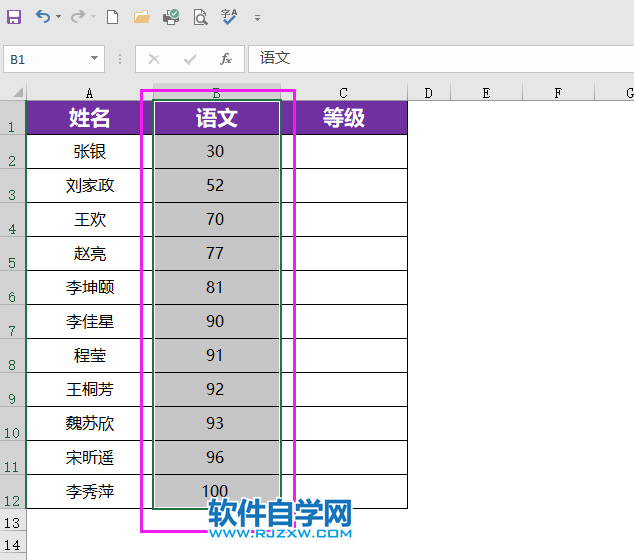634x560 pixels.
Task: Click the cell with name 程莹
Action: point(90,356)
